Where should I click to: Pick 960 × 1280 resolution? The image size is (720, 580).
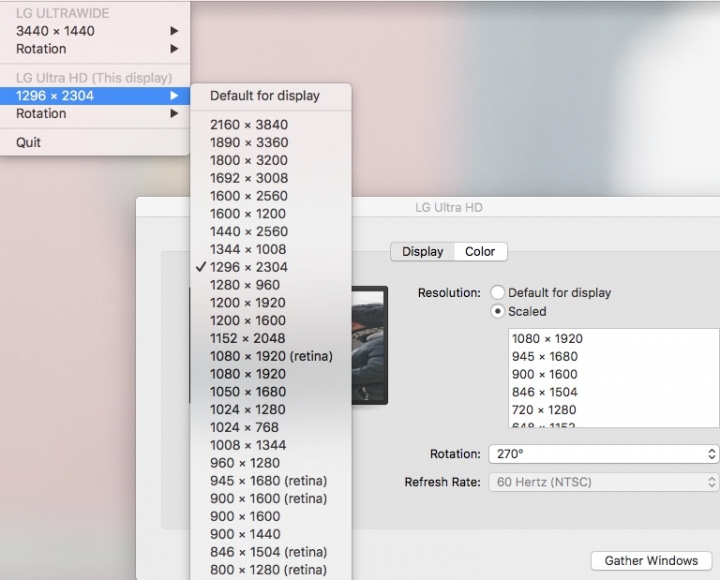[x=271, y=463]
